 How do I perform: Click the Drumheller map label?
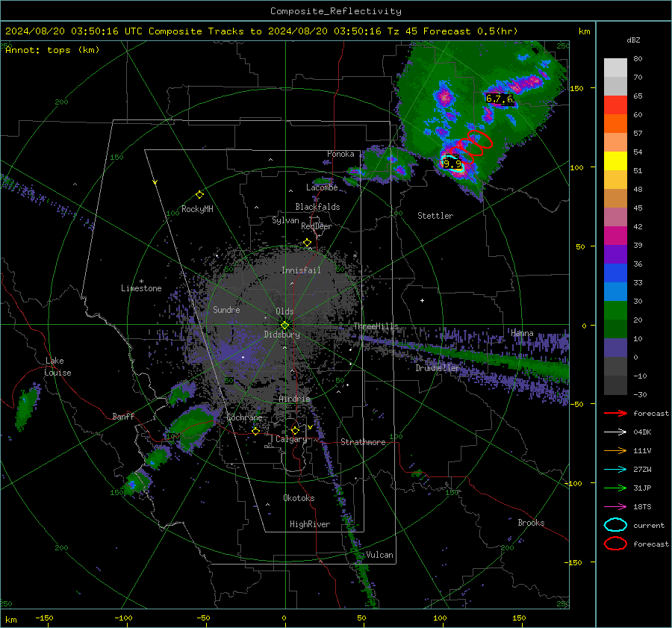[438, 368]
